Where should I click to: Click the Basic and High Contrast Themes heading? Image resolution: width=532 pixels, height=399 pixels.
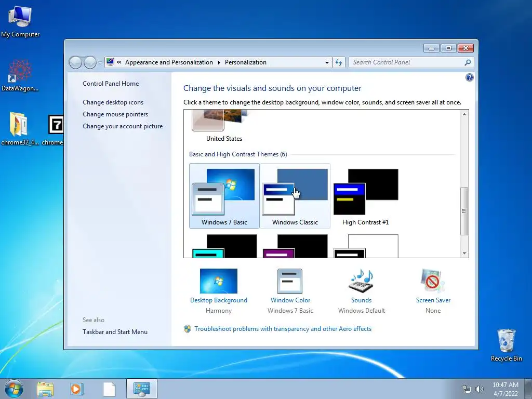pos(238,154)
